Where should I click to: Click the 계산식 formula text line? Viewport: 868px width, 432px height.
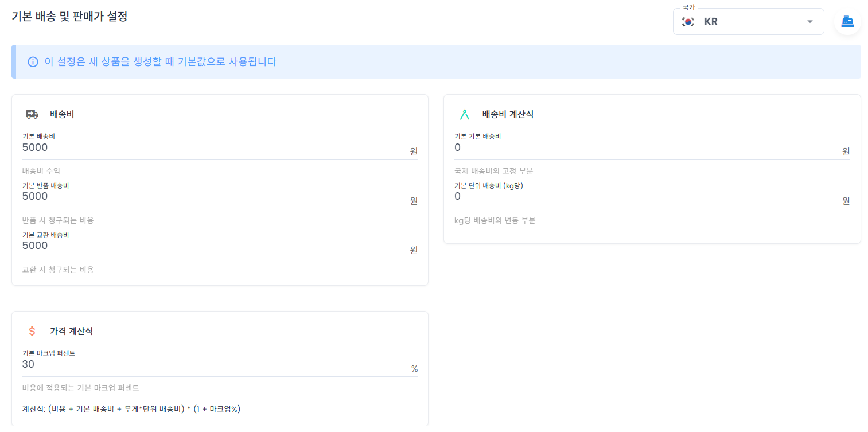[x=131, y=409]
